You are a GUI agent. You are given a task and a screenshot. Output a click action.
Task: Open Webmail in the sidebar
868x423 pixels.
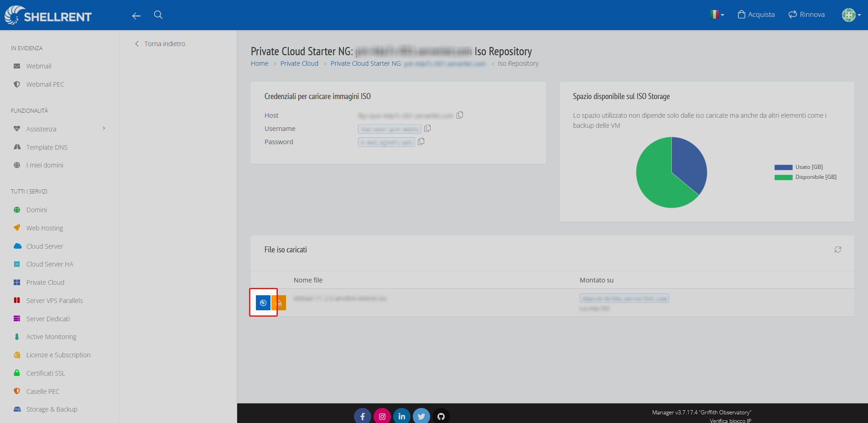[x=39, y=66]
